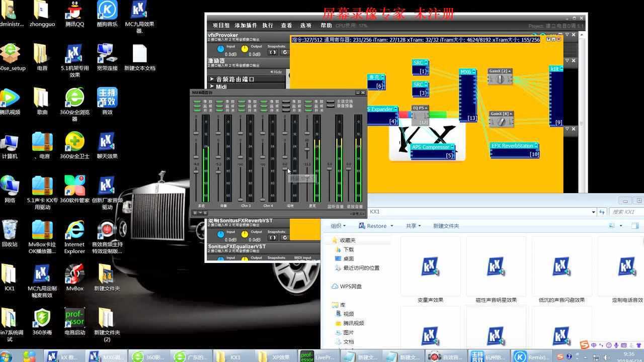Viewport: 644px width, 362px height.
Task: Click the GainX [2] knob module
Action: coord(500,76)
